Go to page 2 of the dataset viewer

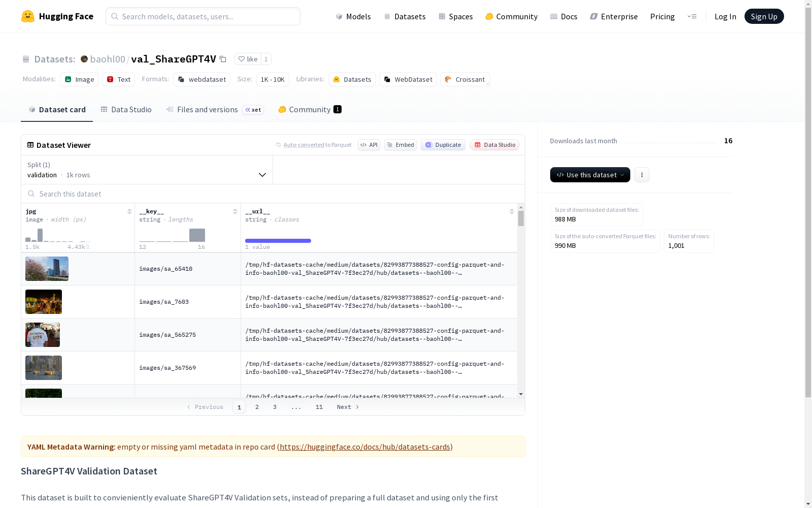click(257, 407)
